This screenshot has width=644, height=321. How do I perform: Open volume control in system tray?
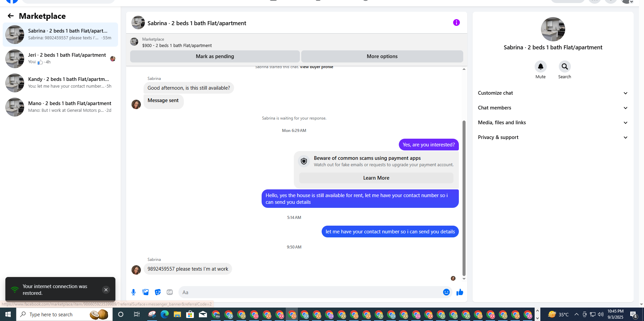pyautogui.click(x=601, y=314)
